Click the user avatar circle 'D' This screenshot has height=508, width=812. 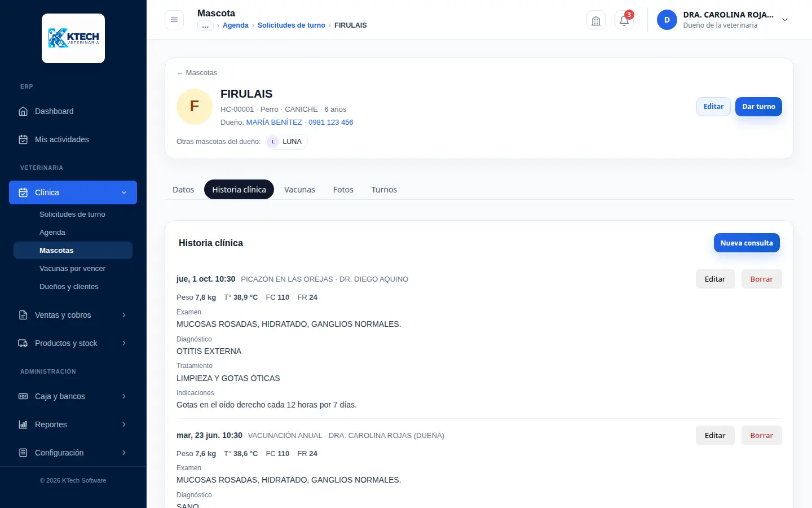tap(667, 20)
